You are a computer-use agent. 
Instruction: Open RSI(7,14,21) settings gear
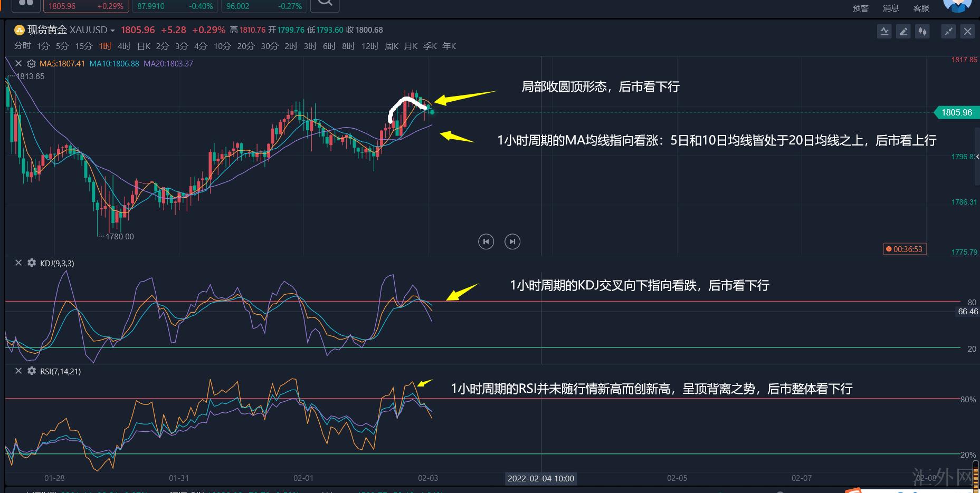[x=32, y=371]
